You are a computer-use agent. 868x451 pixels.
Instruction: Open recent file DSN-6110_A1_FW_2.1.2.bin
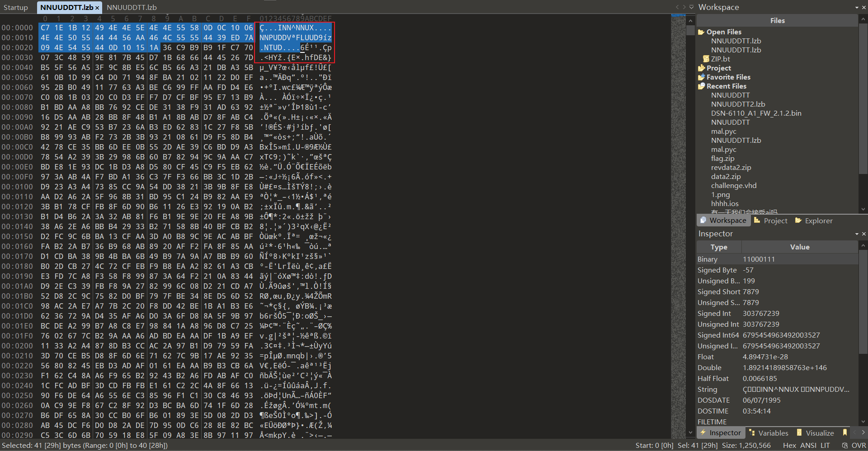pos(756,113)
